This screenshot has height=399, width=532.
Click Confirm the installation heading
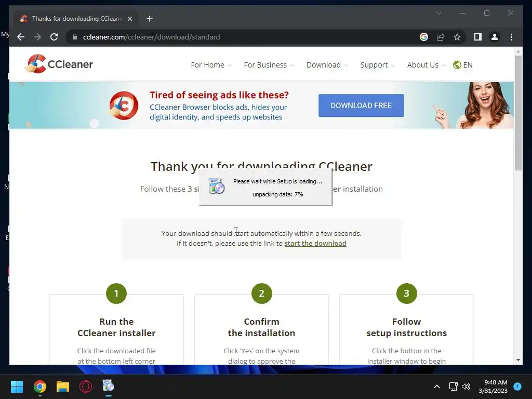point(262,327)
